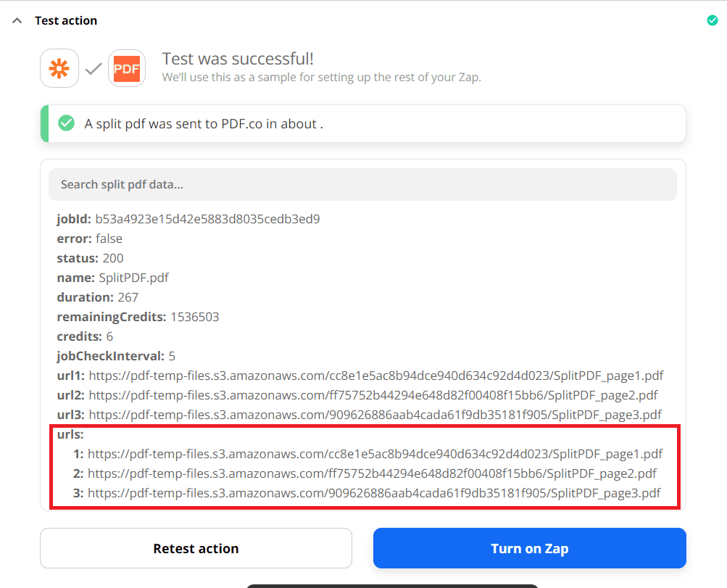Screen dimensions: 727x588
Task: Click the PDF.co app icon
Action: pos(127,68)
